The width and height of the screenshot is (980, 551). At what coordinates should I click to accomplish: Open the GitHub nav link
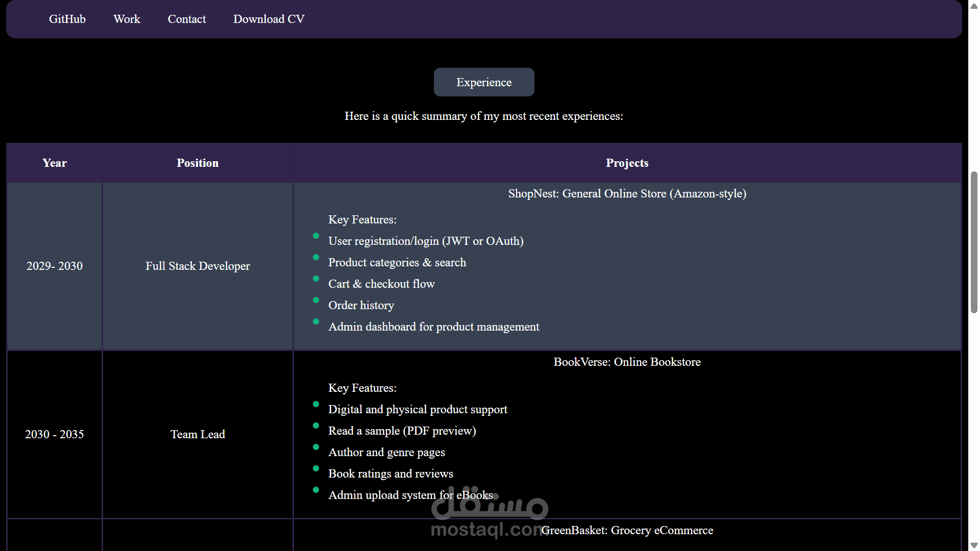click(67, 19)
